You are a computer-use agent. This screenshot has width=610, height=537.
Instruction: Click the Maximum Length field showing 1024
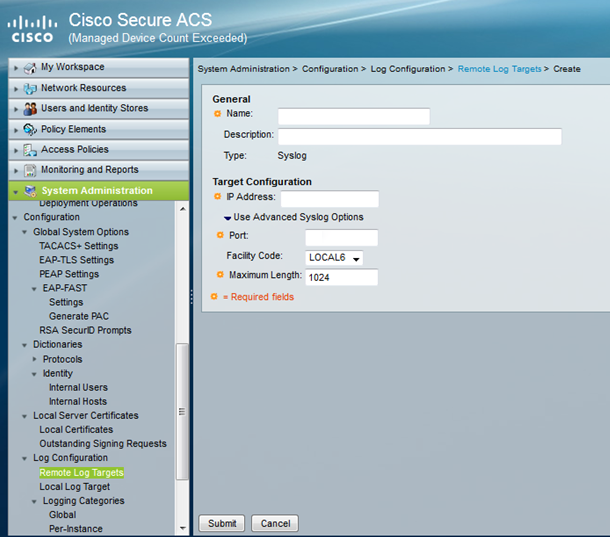click(342, 277)
